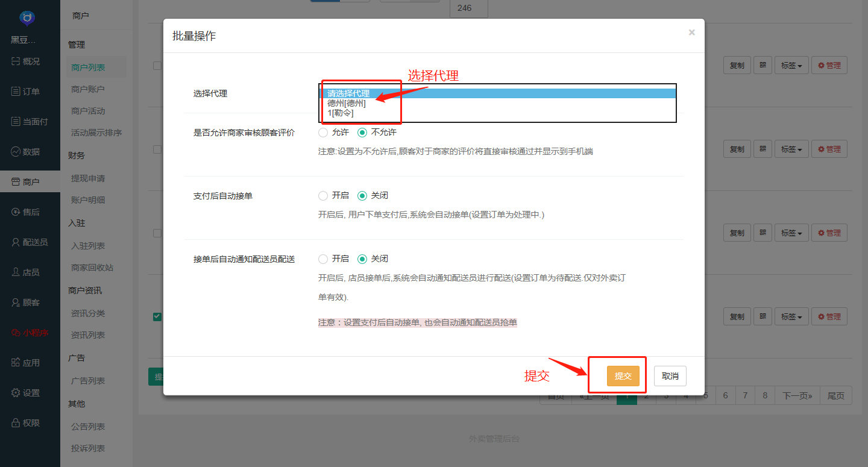Expand 标签 dropdown in topmost merchant row
868x467 pixels.
coord(791,65)
